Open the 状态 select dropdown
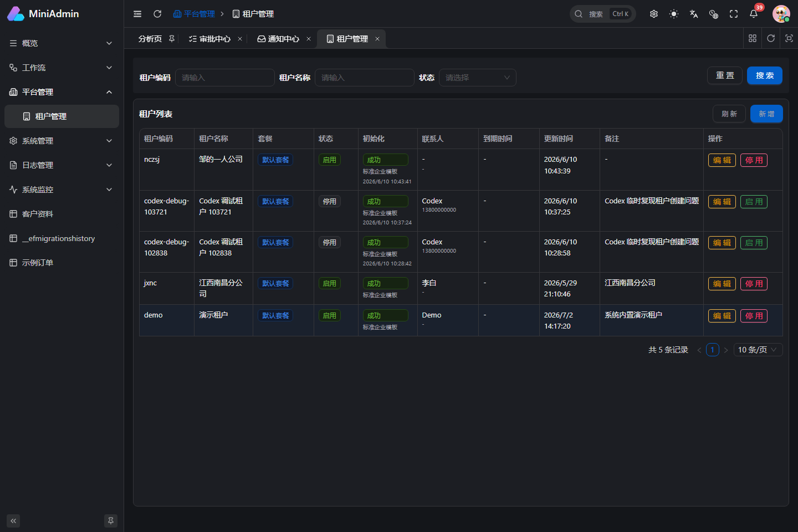The image size is (798, 532). click(x=478, y=78)
